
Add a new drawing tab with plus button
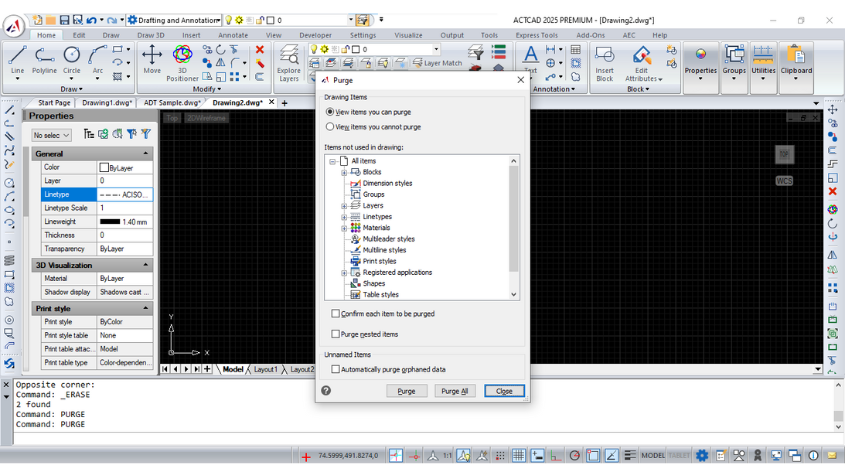(285, 102)
